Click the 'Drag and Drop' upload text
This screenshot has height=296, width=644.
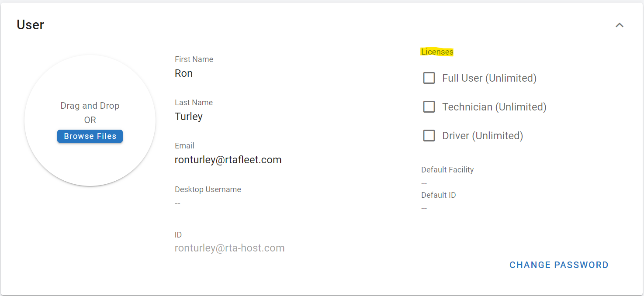click(90, 106)
